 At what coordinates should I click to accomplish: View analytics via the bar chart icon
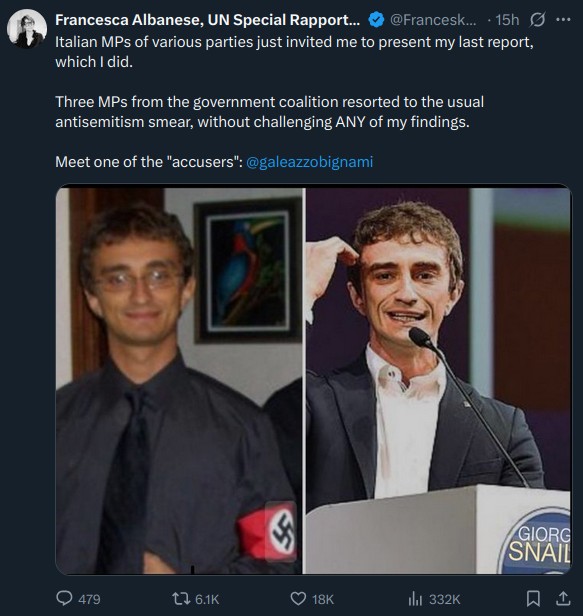point(415,599)
